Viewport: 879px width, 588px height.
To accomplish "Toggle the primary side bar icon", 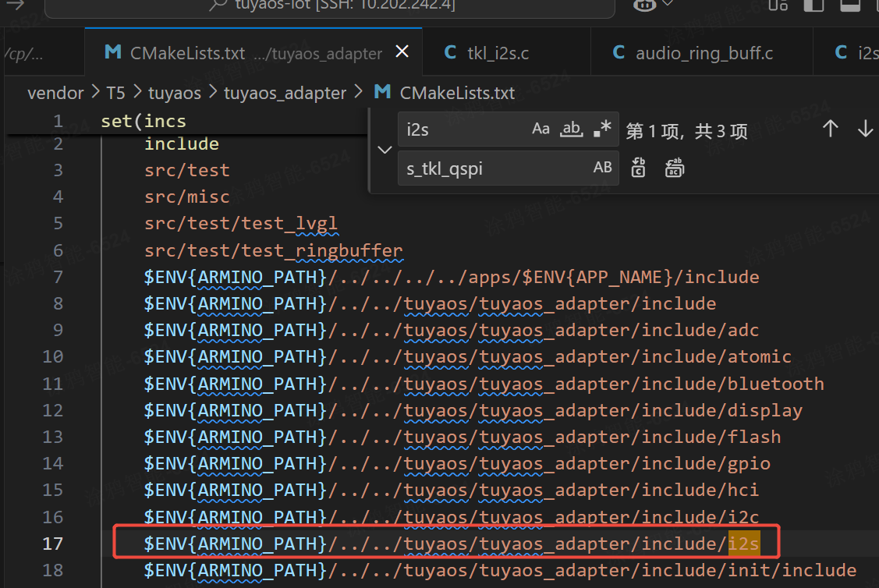I will (x=813, y=5).
